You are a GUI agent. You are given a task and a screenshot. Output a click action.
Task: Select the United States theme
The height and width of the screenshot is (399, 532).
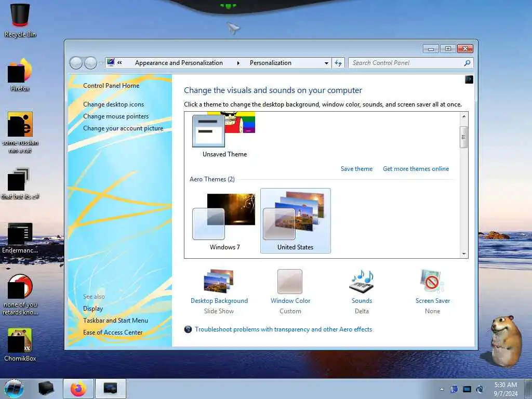pos(295,221)
